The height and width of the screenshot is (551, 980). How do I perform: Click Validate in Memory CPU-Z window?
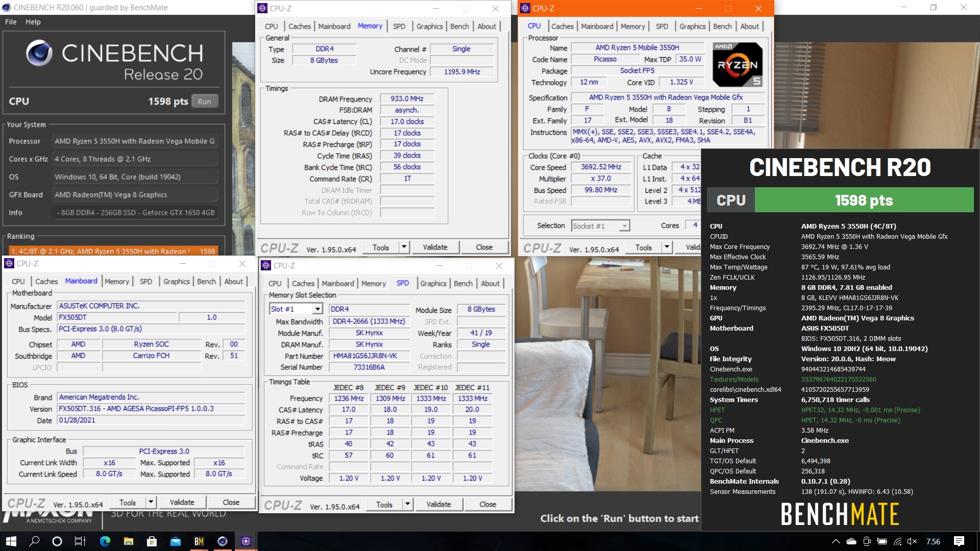coord(435,247)
